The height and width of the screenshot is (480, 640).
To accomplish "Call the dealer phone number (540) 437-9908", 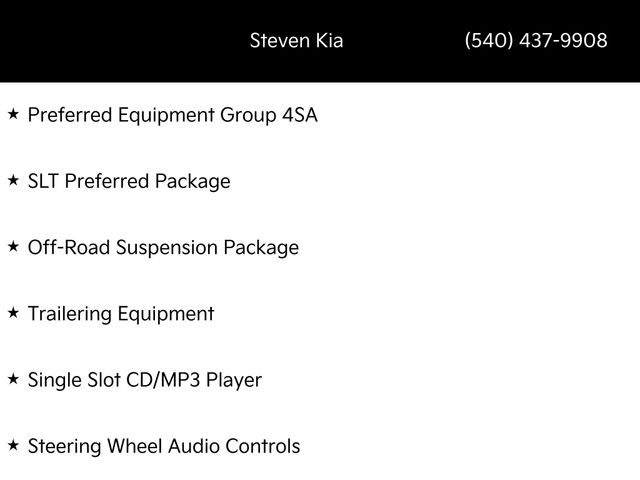I will pos(536,41).
